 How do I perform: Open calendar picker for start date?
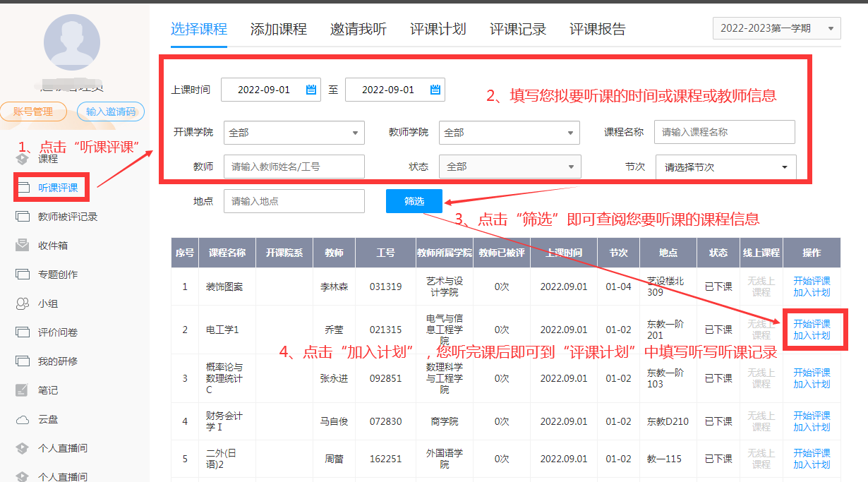click(311, 90)
